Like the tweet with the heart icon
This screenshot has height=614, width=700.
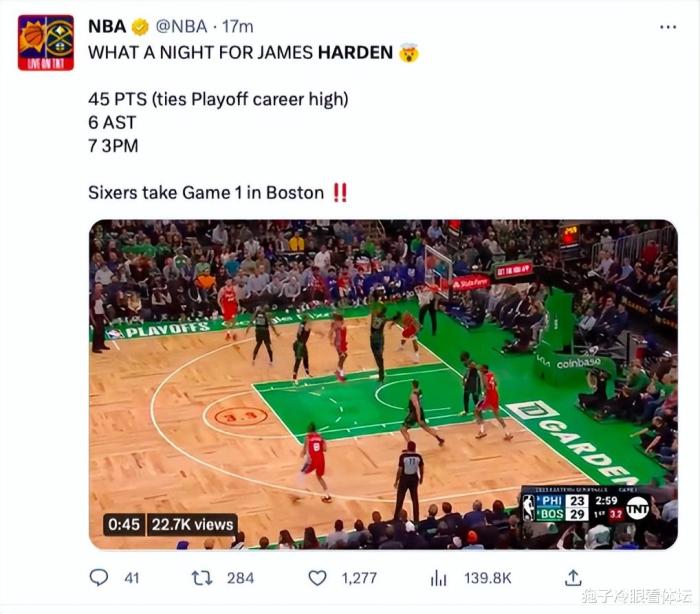click(317, 578)
